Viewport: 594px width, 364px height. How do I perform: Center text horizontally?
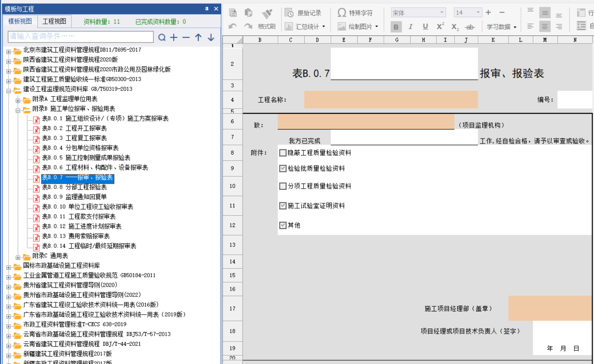pyautogui.click(x=545, y=27)
